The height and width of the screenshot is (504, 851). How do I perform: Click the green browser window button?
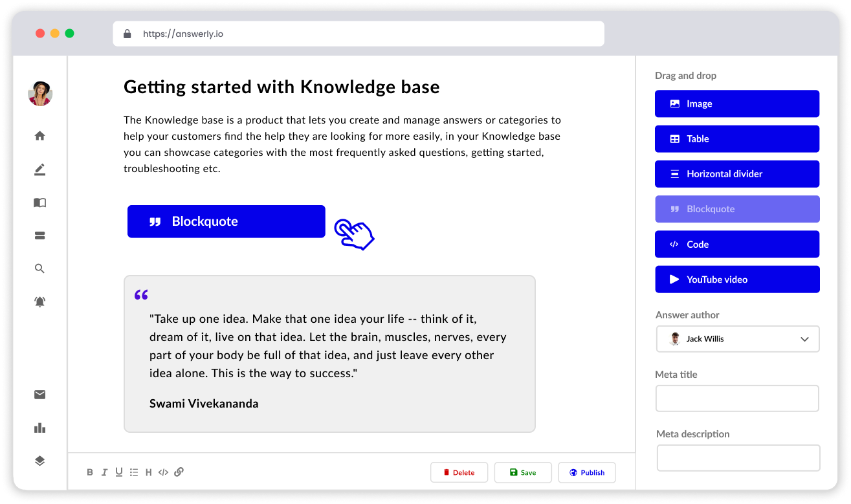point(69,33)
